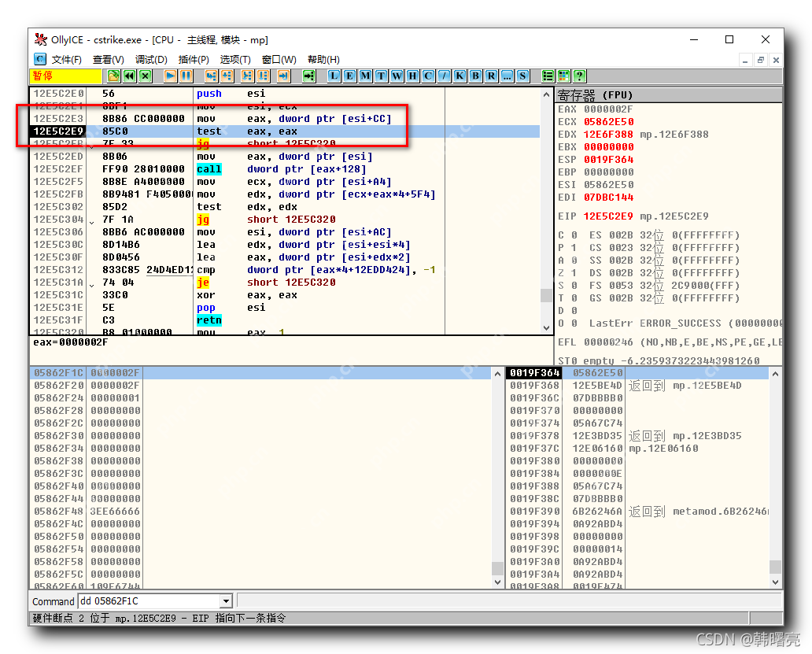This screenshot has height=654, width=812.
Task: Click the help question mark button
Action: point(580,76)
